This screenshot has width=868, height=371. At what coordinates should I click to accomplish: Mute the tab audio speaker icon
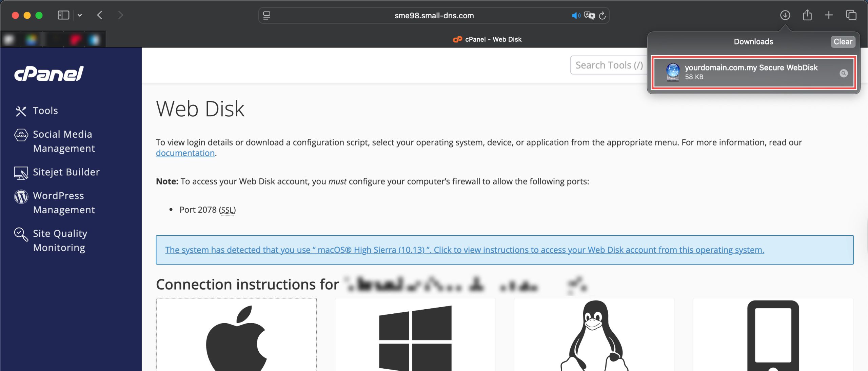point(575,16)
